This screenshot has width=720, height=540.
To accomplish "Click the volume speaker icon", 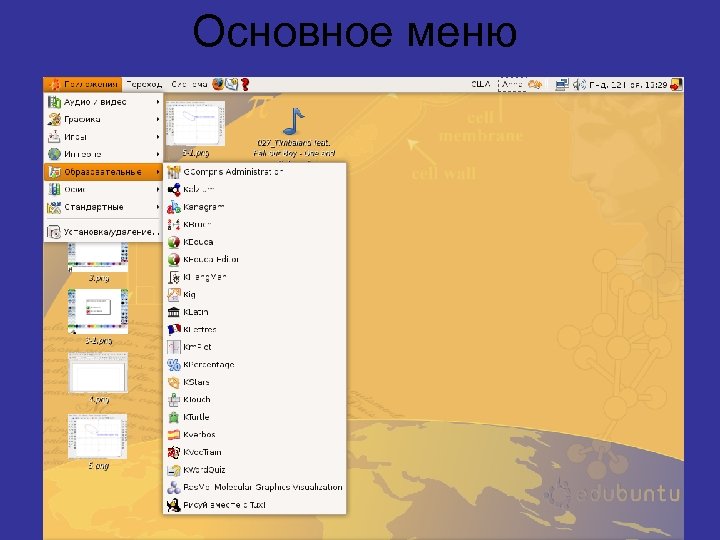I will click(579, 84).
